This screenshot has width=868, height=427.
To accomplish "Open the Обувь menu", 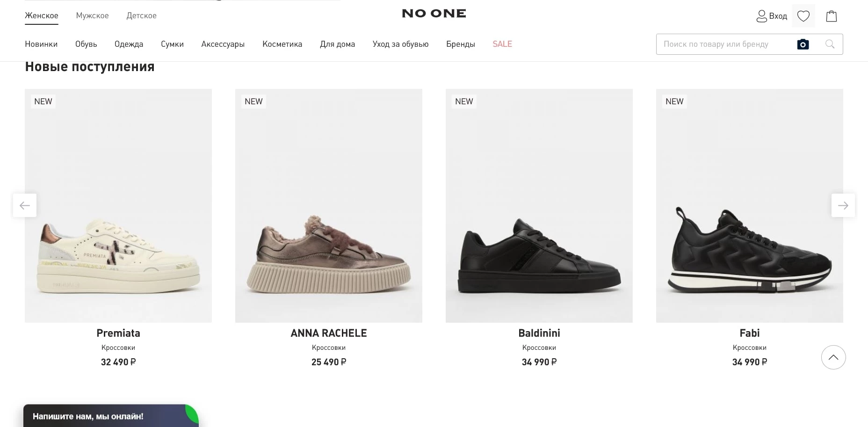I will click(x=86, y=44).
